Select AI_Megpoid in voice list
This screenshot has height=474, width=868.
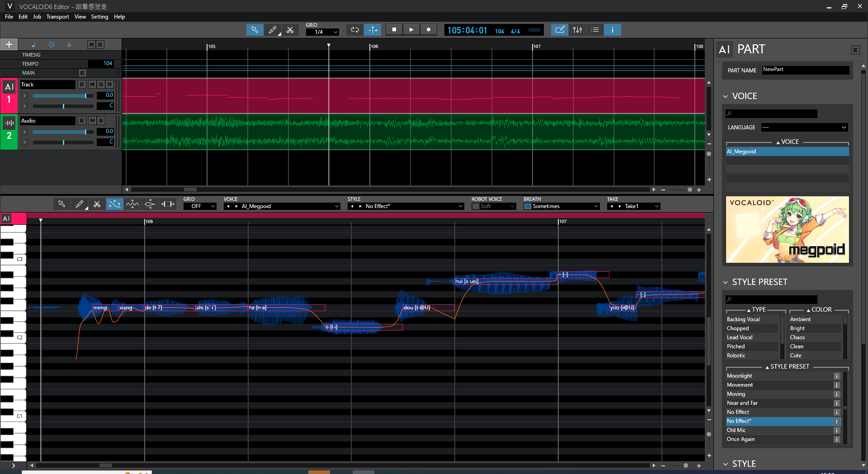tap(787, 152)
